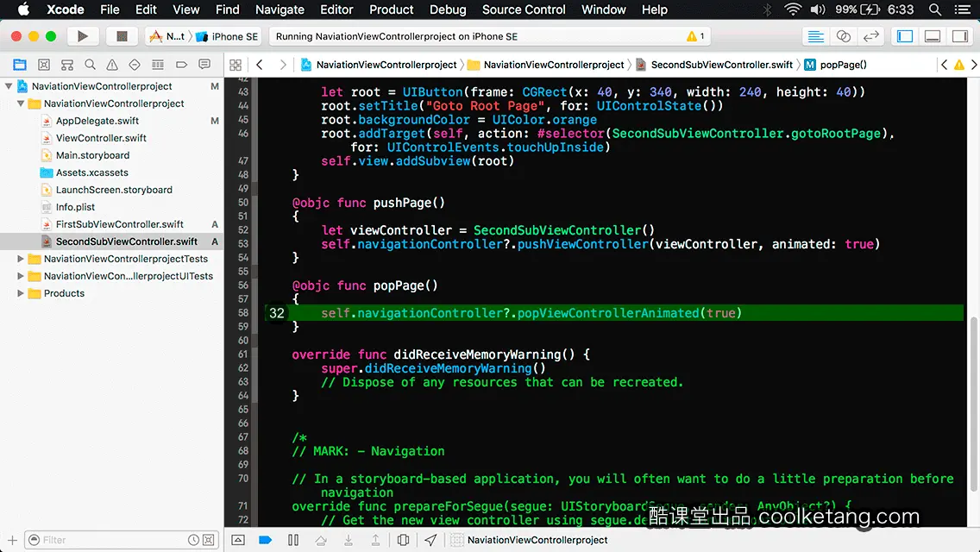Open Info.plist file

(75, 207)
